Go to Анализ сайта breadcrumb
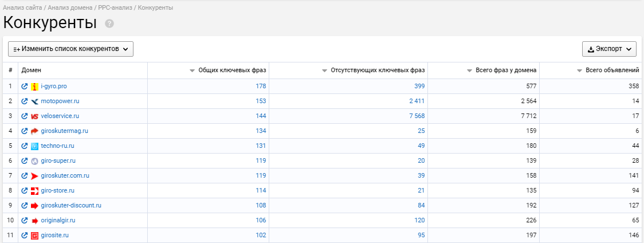 pos(22,8)
